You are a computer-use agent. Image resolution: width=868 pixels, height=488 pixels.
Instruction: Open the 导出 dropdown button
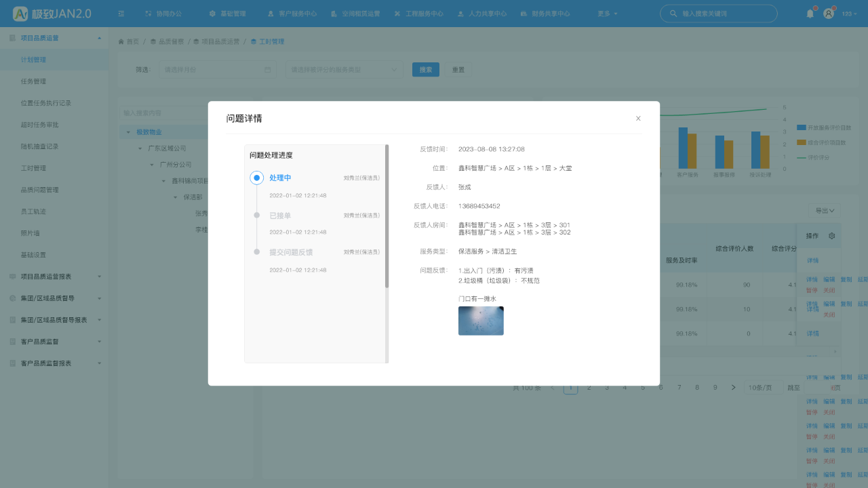tap(825, 211)
